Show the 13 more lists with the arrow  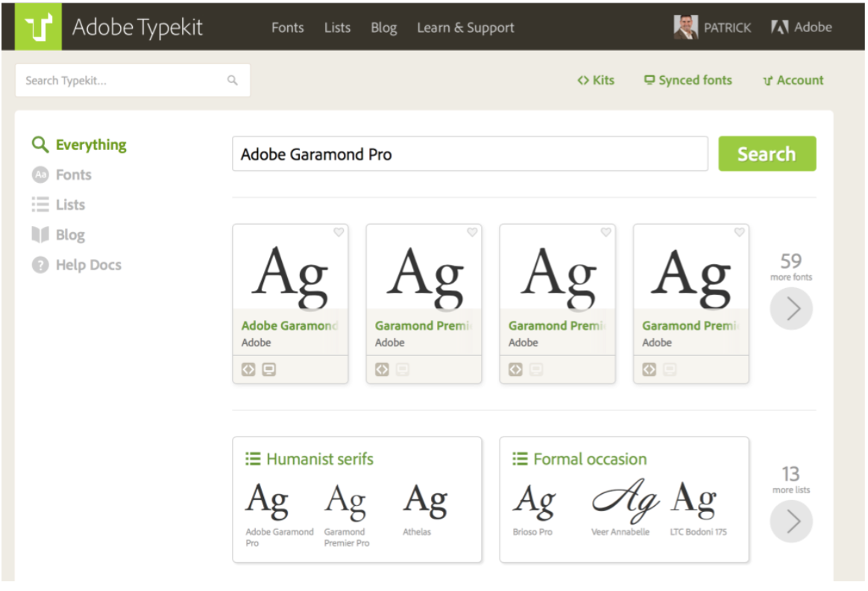(791, 521)
